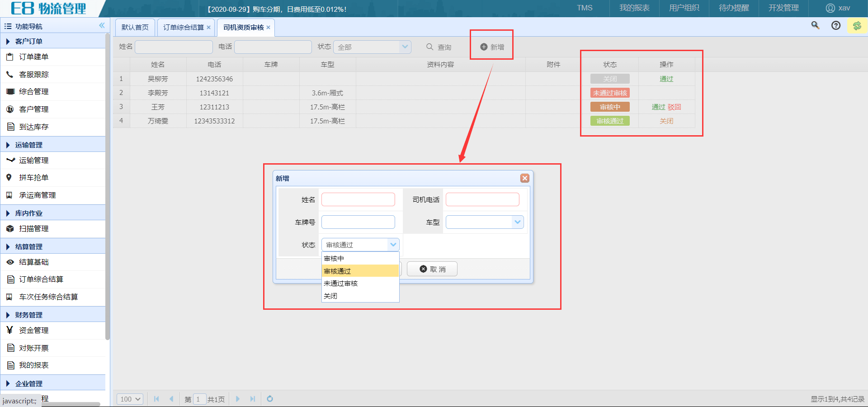Viewport: 868px width, 407px height.
Task: Click 通过 link for 吴柳芳 row
Action: click(x=666, y=79)
